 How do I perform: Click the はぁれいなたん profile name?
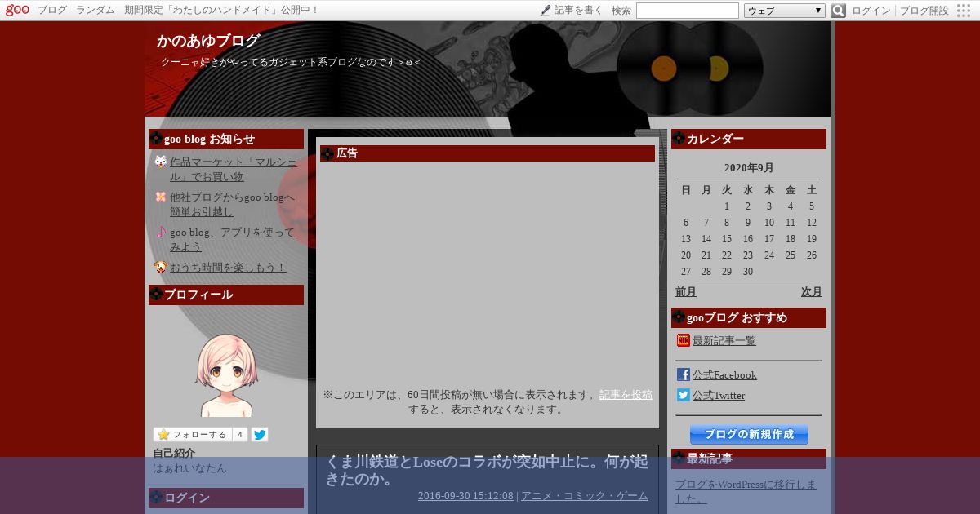190,468
